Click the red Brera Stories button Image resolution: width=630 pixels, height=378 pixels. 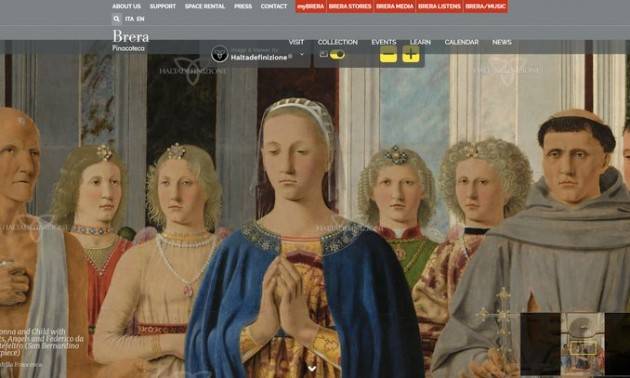click(350, 6)
